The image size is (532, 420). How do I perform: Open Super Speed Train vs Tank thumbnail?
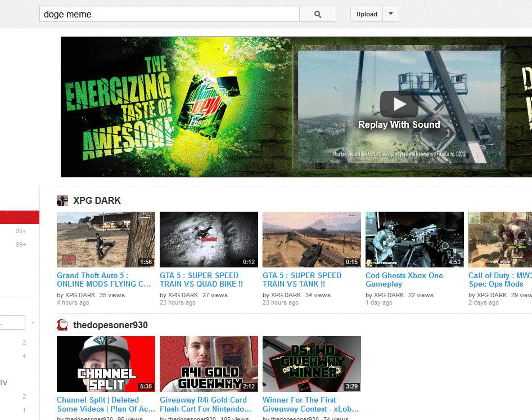312,239
